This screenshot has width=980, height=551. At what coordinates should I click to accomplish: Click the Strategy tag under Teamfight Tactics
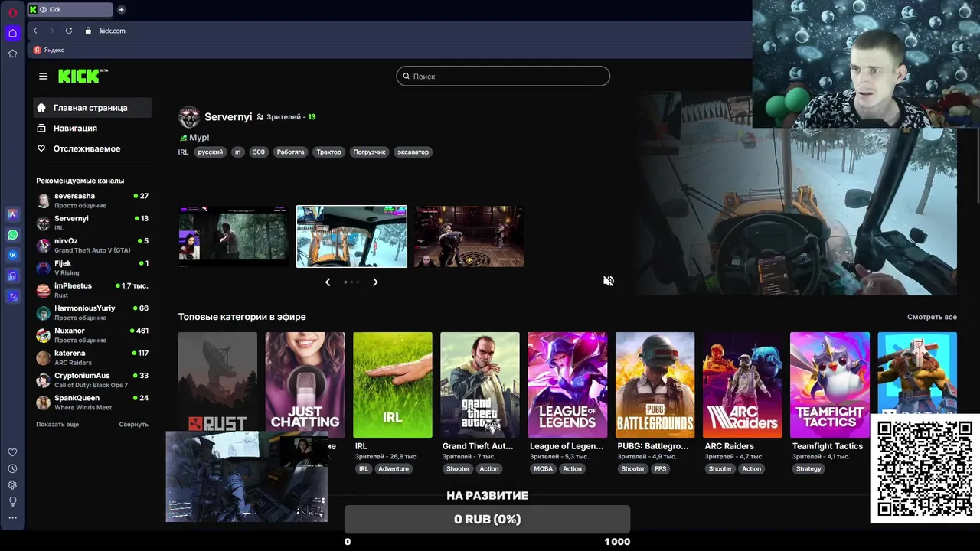pos(808,468)
